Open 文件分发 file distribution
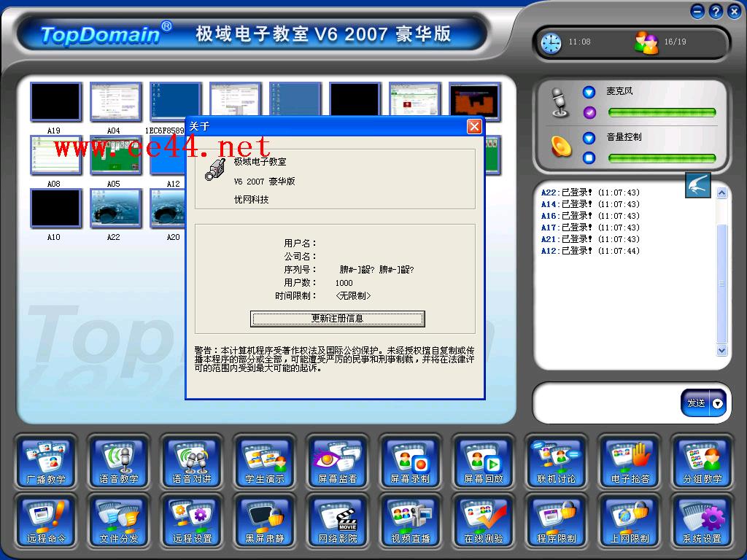Image resolution: width=747 pixels, height=560 pixels. pyautogui.click(x=119, y=521)
